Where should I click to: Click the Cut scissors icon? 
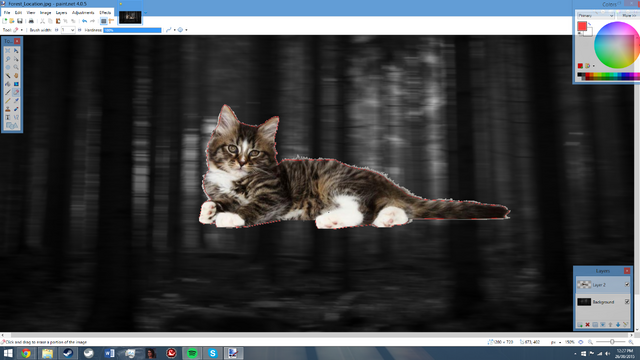(x=42, y=21)
